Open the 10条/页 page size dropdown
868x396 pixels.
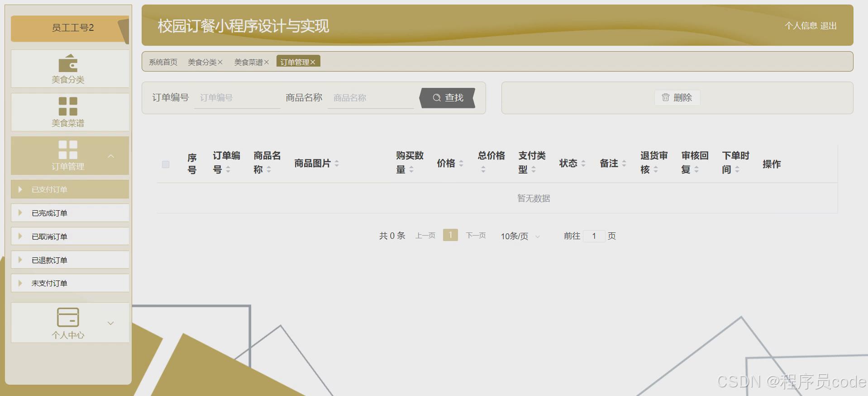click(520, 236)
